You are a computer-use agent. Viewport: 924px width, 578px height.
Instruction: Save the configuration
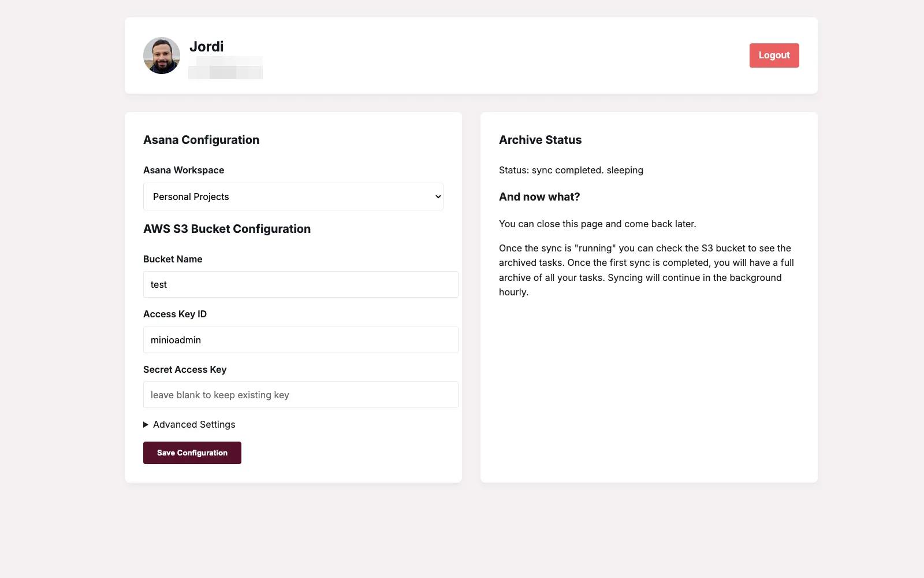[x=192, y=453]
